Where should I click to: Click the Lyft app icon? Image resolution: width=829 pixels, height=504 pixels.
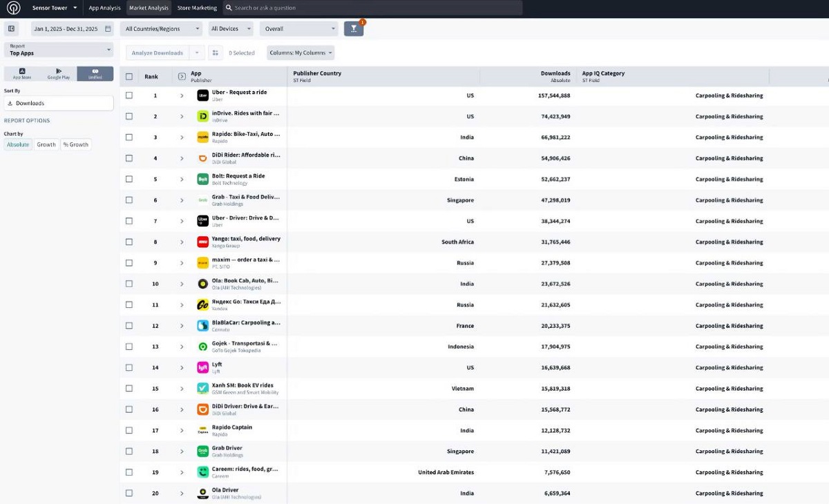[x=202, y=367]
